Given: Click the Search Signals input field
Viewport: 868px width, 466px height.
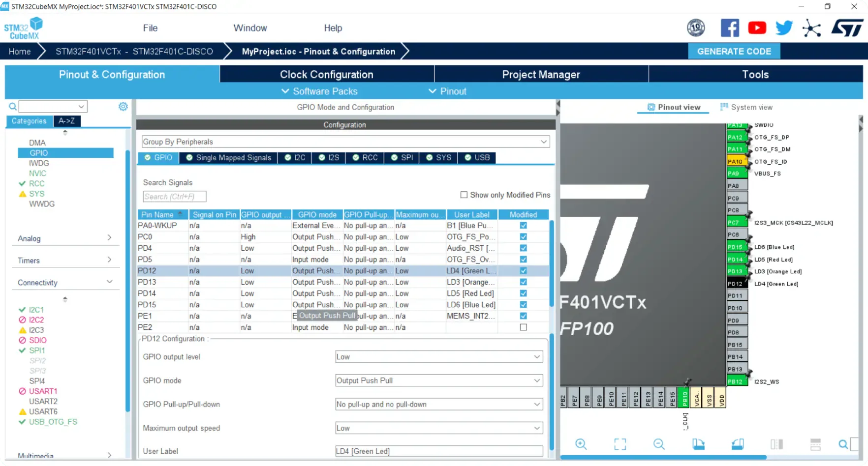Looking at the screenshot, I should pos(174,197).
